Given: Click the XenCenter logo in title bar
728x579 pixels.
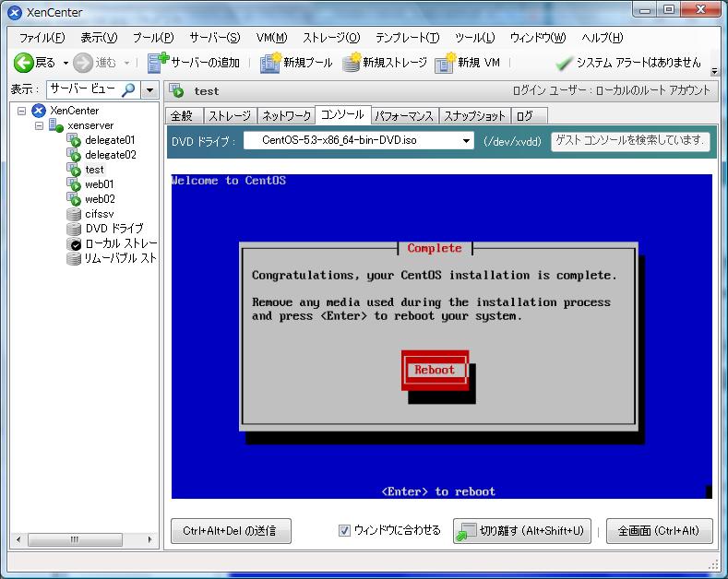Looking at the screenshot, I should point(15,13).
